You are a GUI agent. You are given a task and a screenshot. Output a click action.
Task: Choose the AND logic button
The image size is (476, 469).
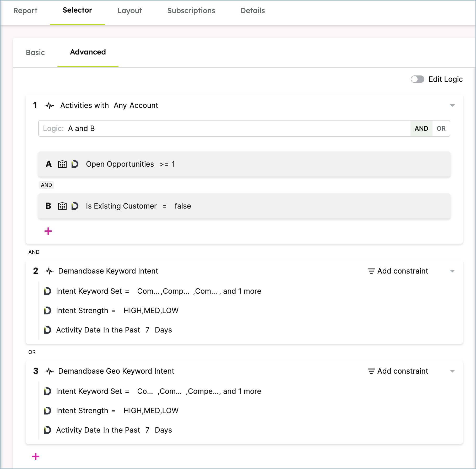pos(421,128)
